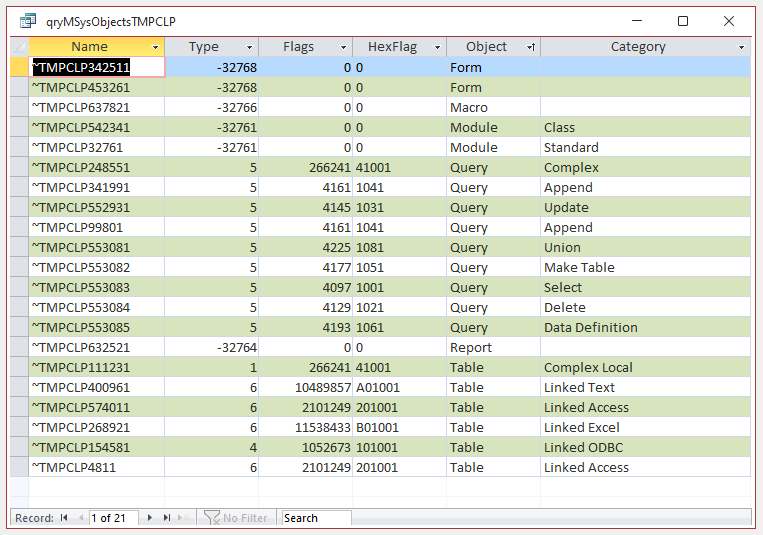Viewport: 763px width, 535px height.
Task: Click the name cell ~TMPCLP342511
Action: point(97,67)
